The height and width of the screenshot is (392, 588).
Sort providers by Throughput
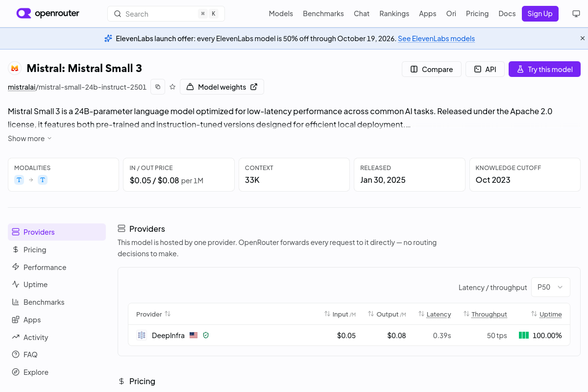click(485, 314)
